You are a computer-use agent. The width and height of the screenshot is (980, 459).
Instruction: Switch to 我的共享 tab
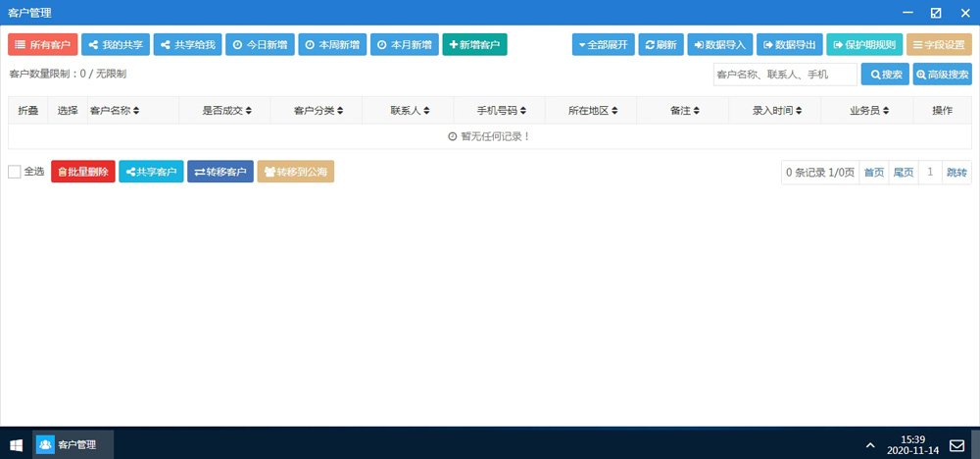116,45
